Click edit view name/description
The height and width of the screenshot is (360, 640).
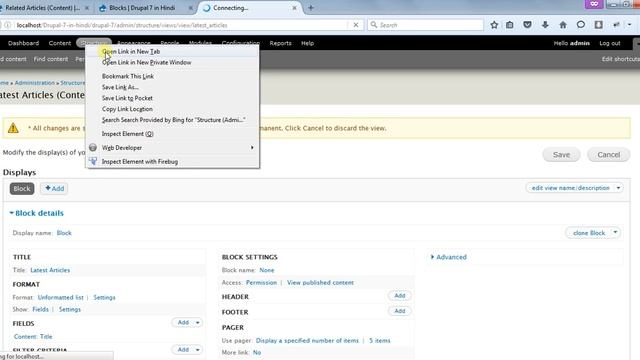pos(570,188)
